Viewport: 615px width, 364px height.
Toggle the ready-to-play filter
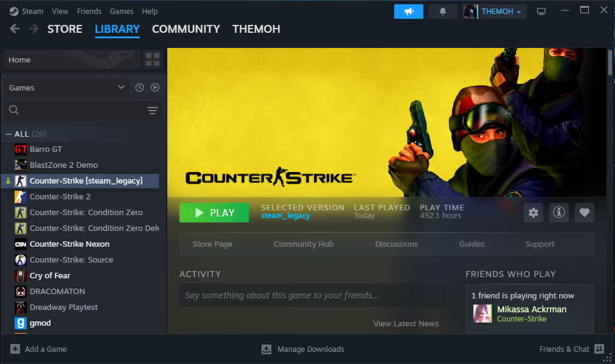(x=155, y=88)
